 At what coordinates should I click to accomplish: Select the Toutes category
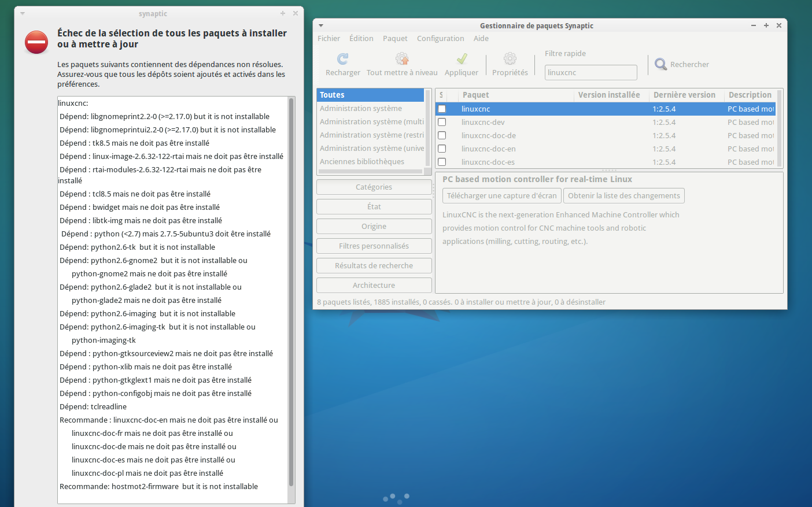371,95
